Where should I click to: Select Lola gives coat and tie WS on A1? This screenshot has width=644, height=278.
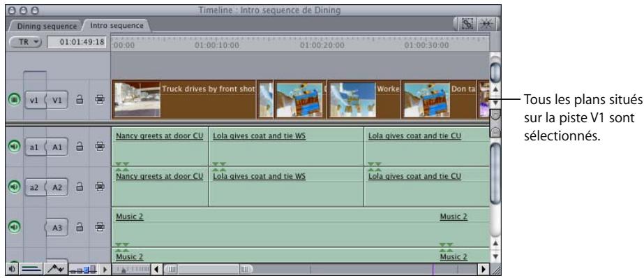tap(286, 146)
